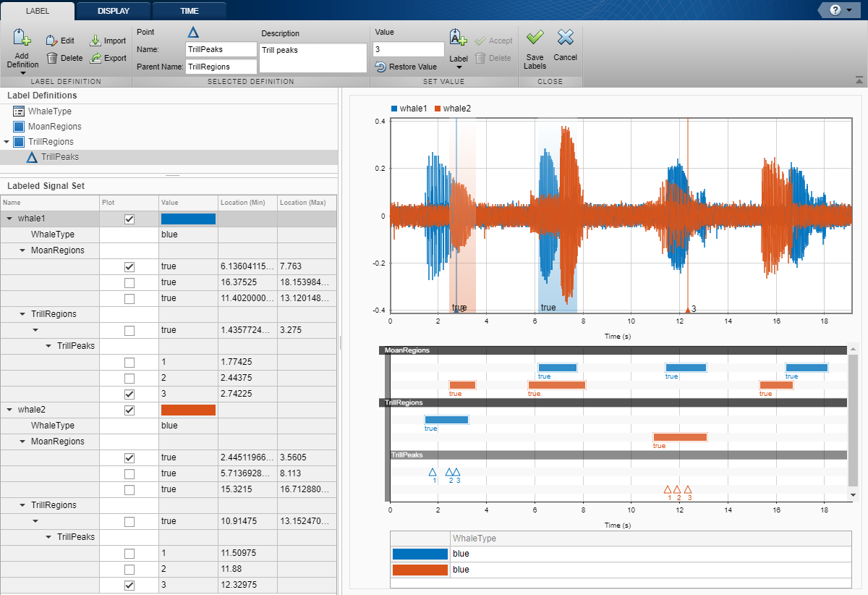Image resolution: width=868 pixels, height=595 pixels.
Task: Click the Restore Value button
Action: tap(406, 67)
